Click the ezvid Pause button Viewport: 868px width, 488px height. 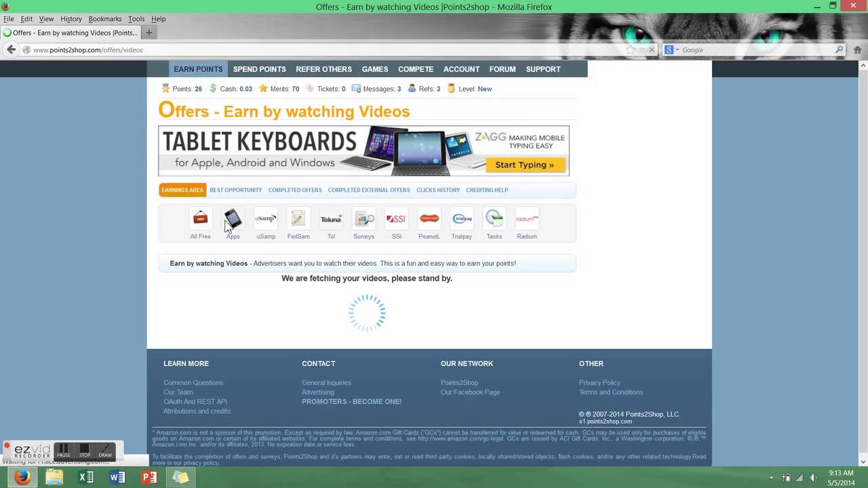(x=63, y=451)
